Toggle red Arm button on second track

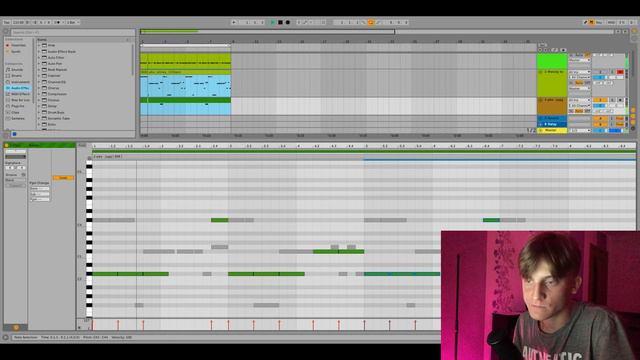point(620,72)
